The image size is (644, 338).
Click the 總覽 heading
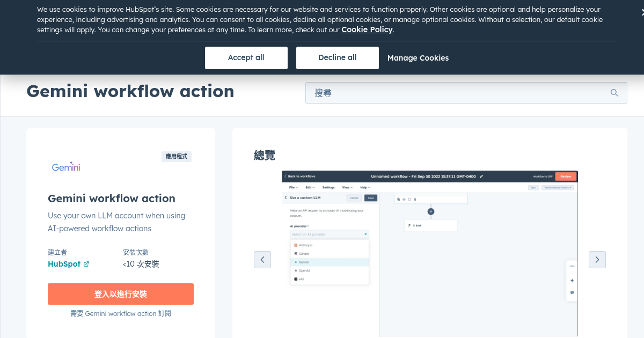click(265, 156)
